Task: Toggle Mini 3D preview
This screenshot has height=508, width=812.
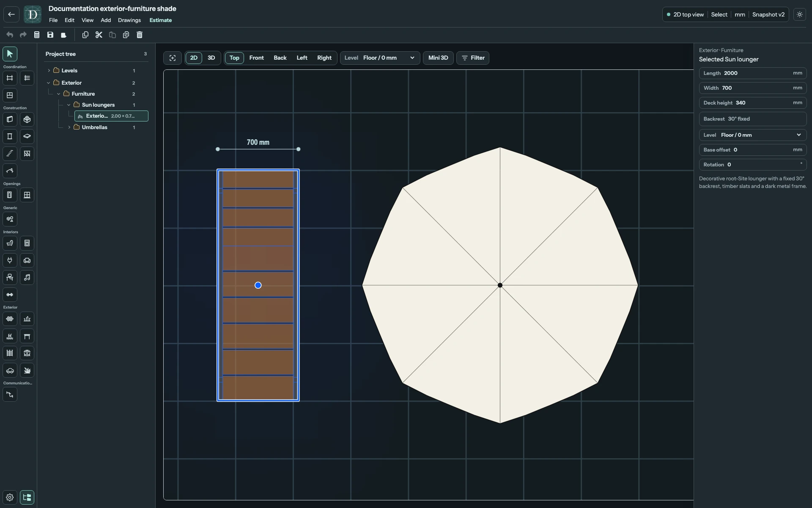Action: pos(438,58)
